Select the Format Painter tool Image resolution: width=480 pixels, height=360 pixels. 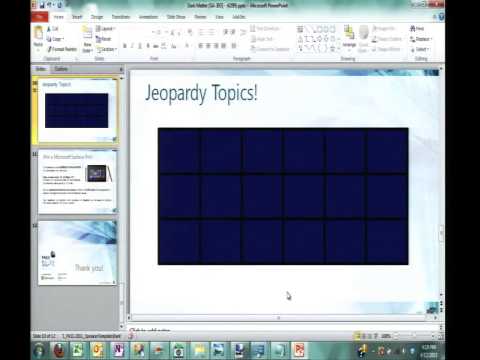[x=62, y=49]
